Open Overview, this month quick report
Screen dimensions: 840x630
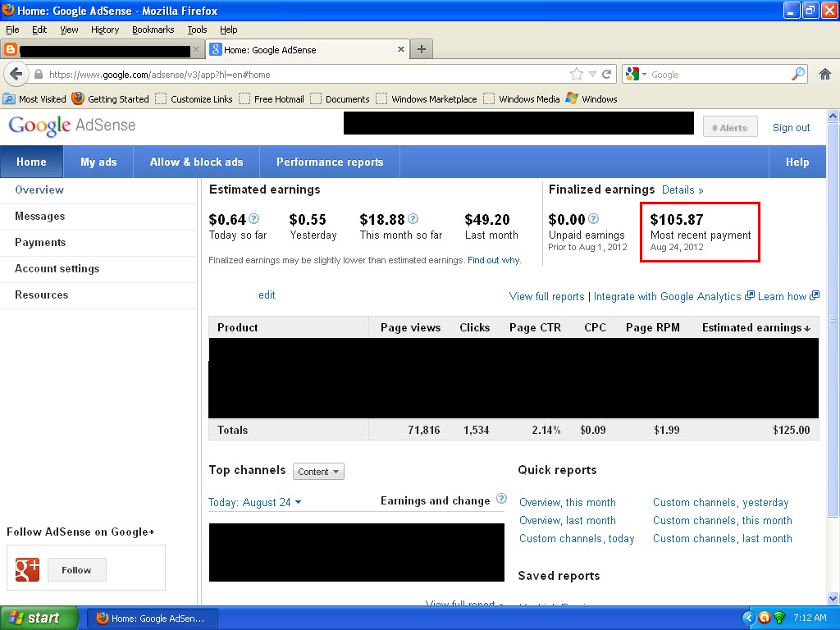click(x=568, y=503)
